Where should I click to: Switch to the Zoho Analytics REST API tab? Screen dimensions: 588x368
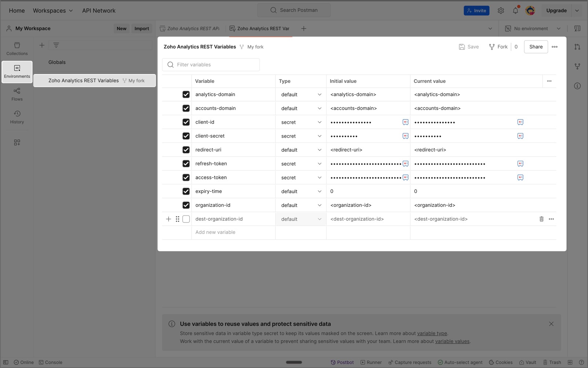[x=190, y=29]
